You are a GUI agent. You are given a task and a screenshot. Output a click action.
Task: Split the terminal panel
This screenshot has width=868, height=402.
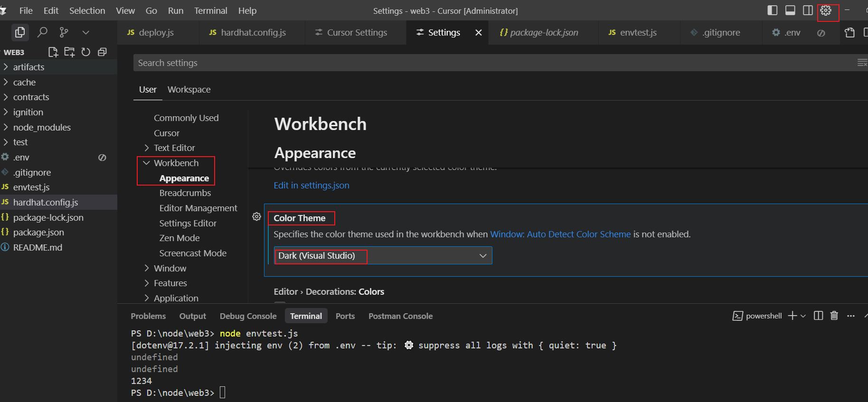click(818, 316)
